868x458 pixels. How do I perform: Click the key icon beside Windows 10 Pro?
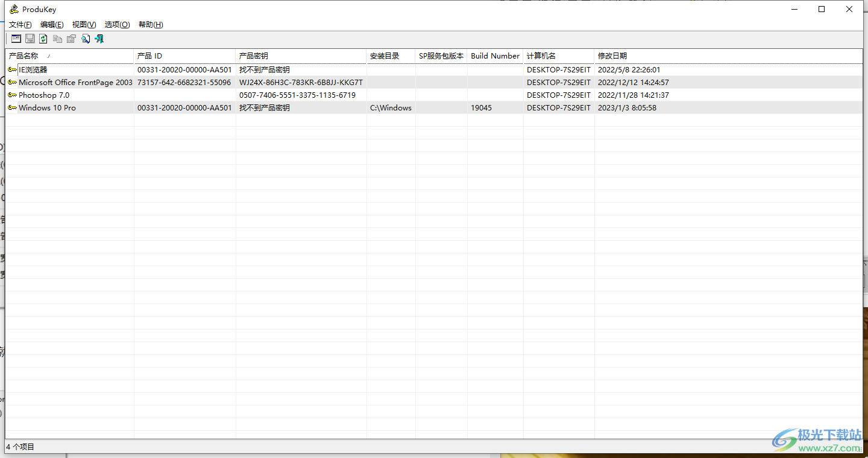(12, 107)
